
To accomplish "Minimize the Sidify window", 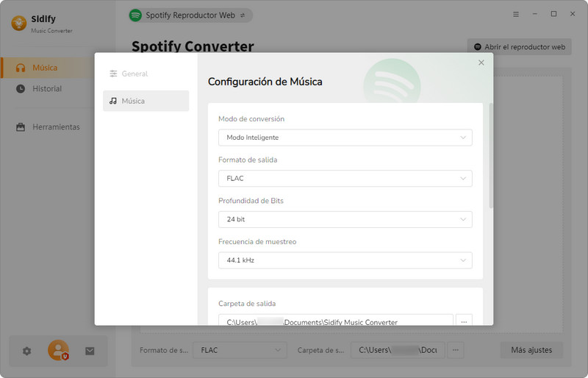I will click(x=535, y=14).
